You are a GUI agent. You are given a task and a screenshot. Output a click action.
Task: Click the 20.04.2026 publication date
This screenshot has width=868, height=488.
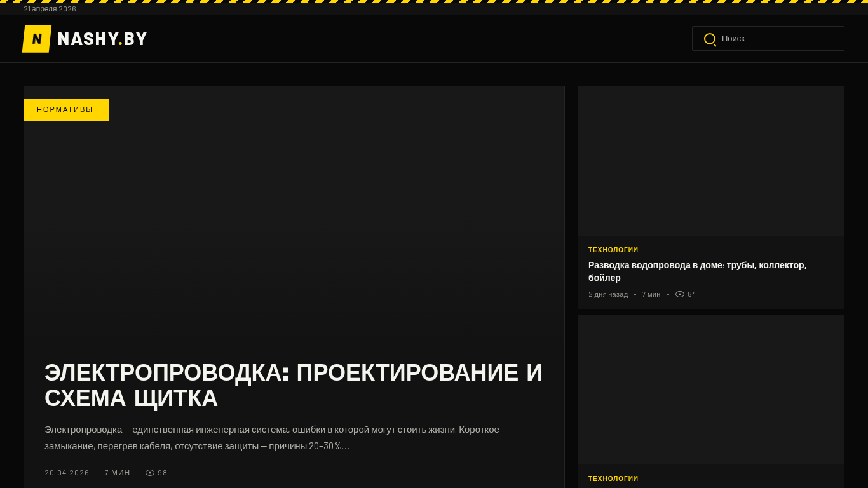click(67, 473)
